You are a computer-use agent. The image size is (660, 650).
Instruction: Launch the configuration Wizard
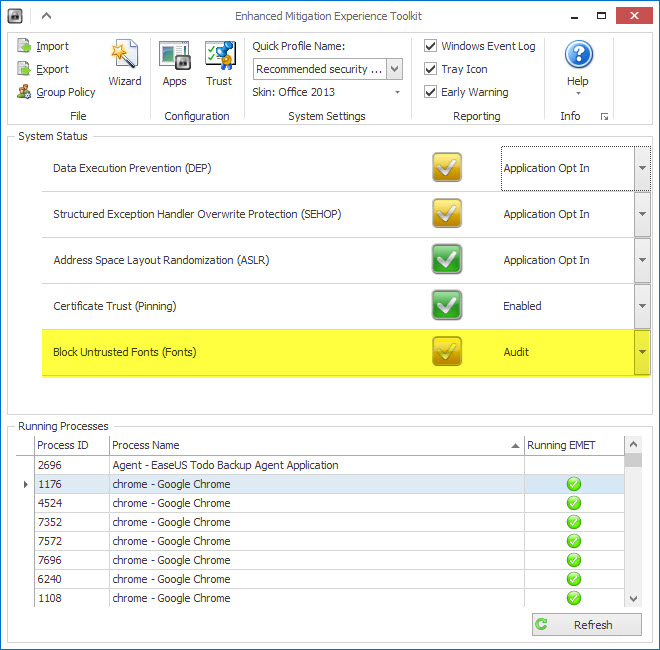coord(125,63)
